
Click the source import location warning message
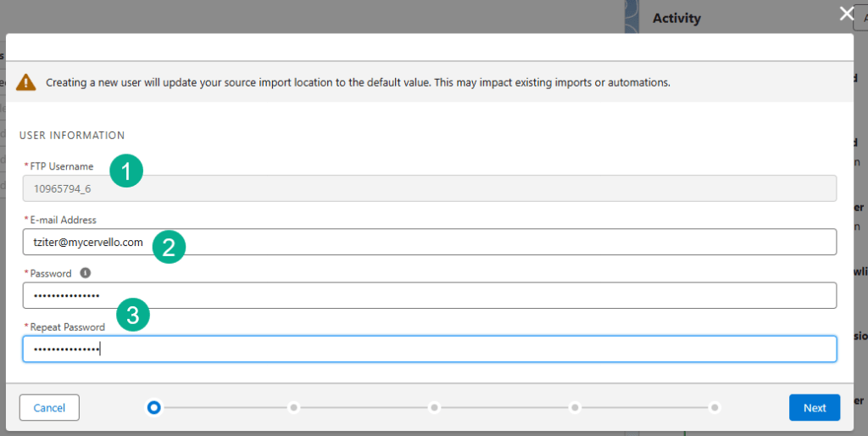pyautogui.click(x=358, y=82)
